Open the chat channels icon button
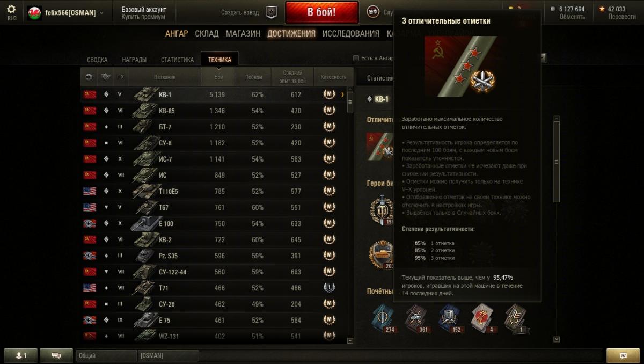Viewport: 644px width, 364px height. (56, 355)
